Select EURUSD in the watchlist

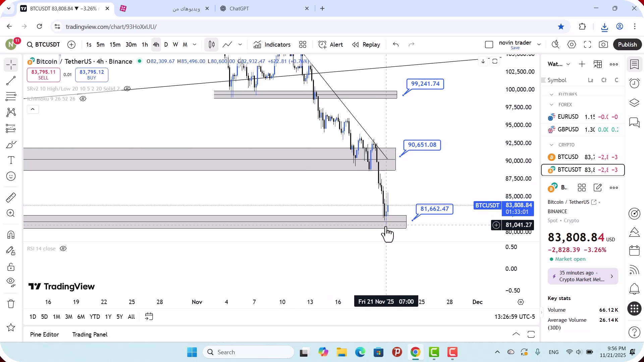tap(583, 117)
